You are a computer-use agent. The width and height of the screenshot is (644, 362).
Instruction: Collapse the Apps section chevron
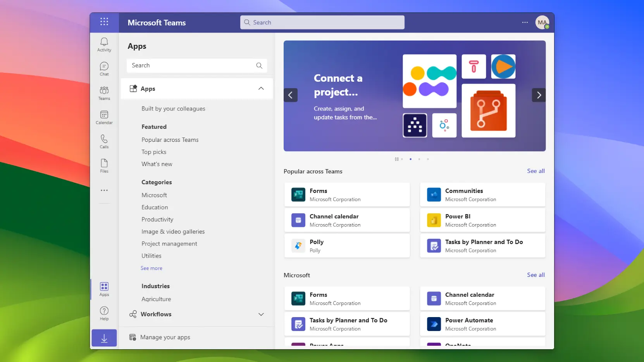coord(261,88)
